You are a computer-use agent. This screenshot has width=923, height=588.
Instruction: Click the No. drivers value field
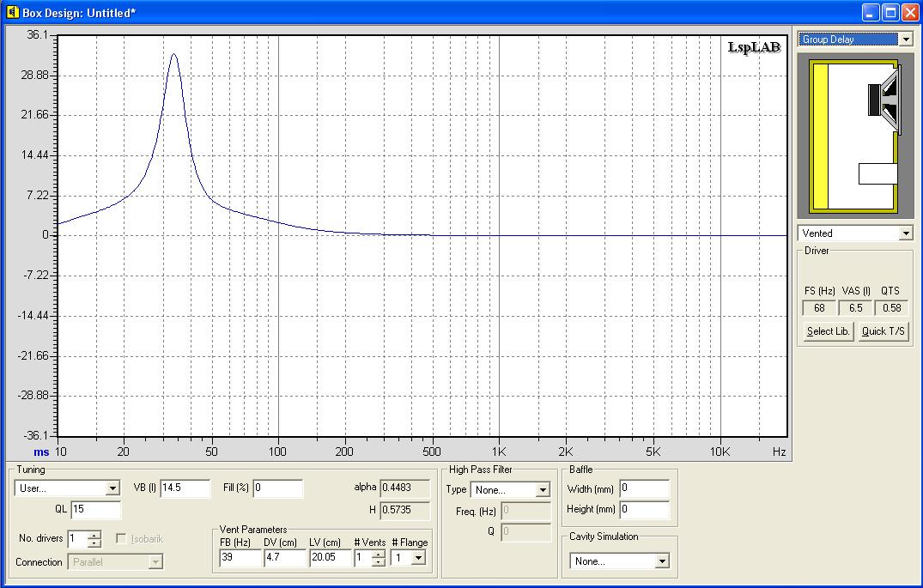[77, 538]
